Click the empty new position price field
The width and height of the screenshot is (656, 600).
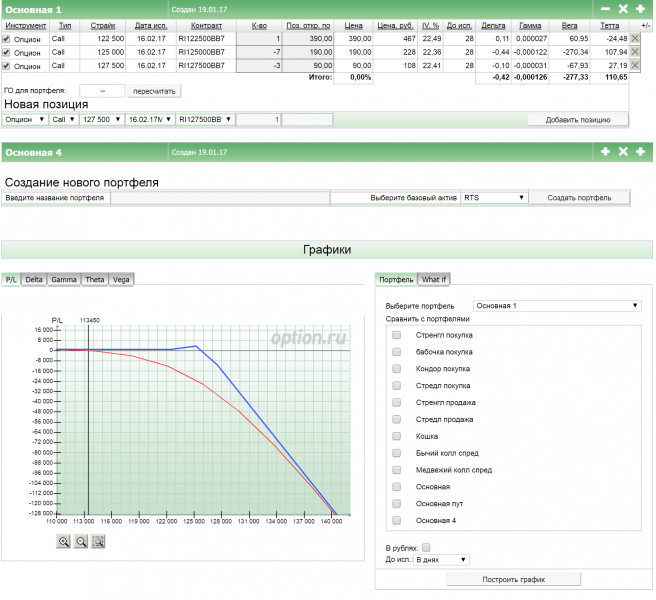coord(308,120)
